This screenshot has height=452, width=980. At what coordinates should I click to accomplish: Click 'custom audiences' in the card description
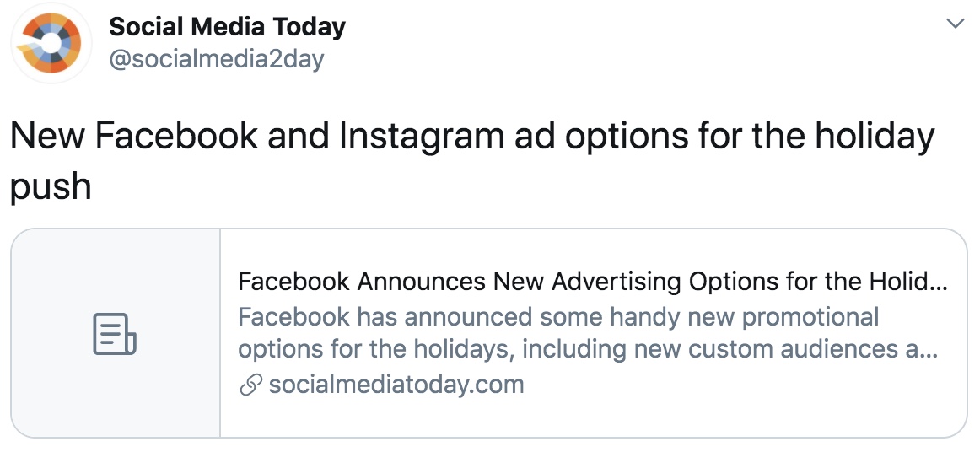[793, 349]
